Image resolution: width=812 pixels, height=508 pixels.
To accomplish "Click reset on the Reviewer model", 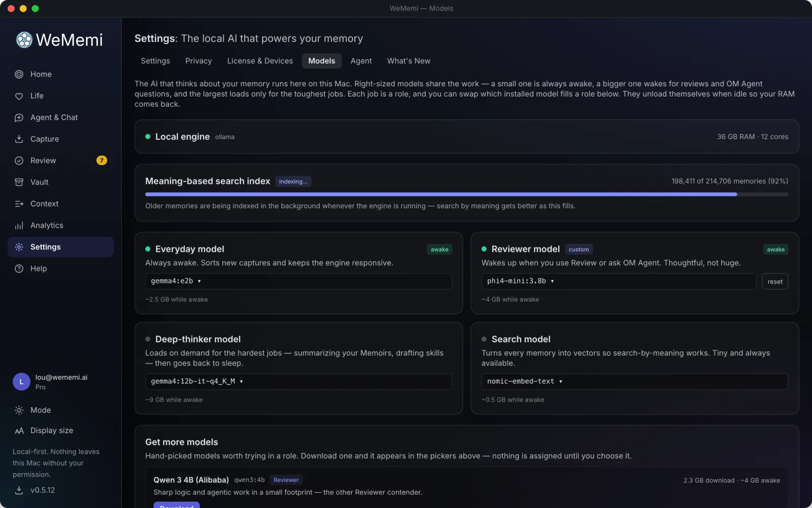I will point(775,281).
